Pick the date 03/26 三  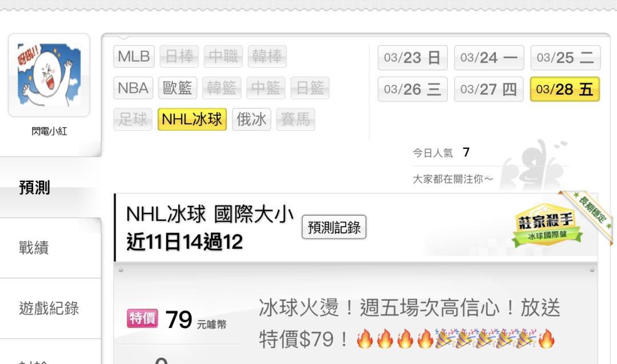(x=412, y=89)
